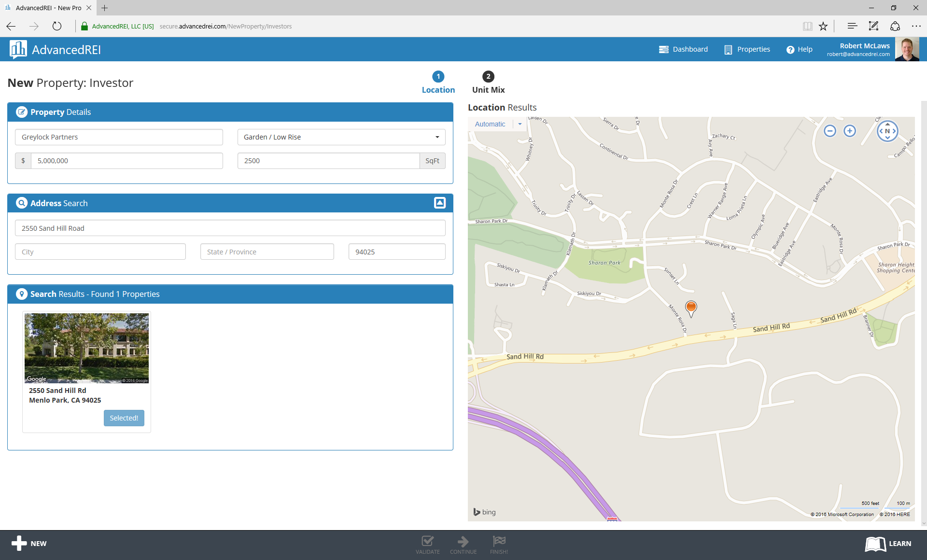
Task: Collapse the Address Search panel
Action: point(440,203)
